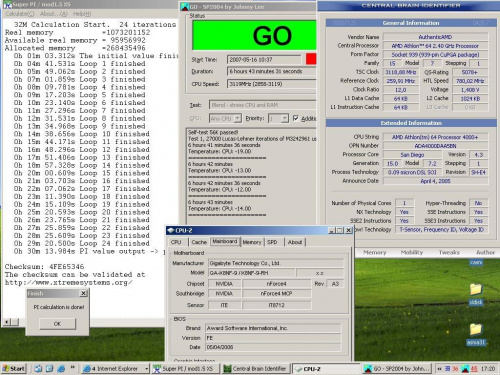The image size is (500, 375).
Task: Close the Finish dialog with X
Action: click(83, 293)
